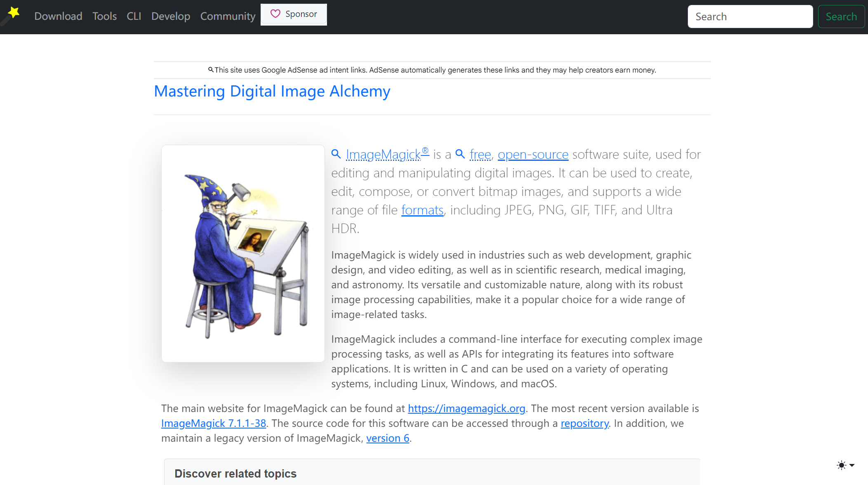This screenshot has width=868, height=485.
Task: Open Mastering Digital Image Alchemy heading link
Action: pyautogui.click(x=272, y=91)
